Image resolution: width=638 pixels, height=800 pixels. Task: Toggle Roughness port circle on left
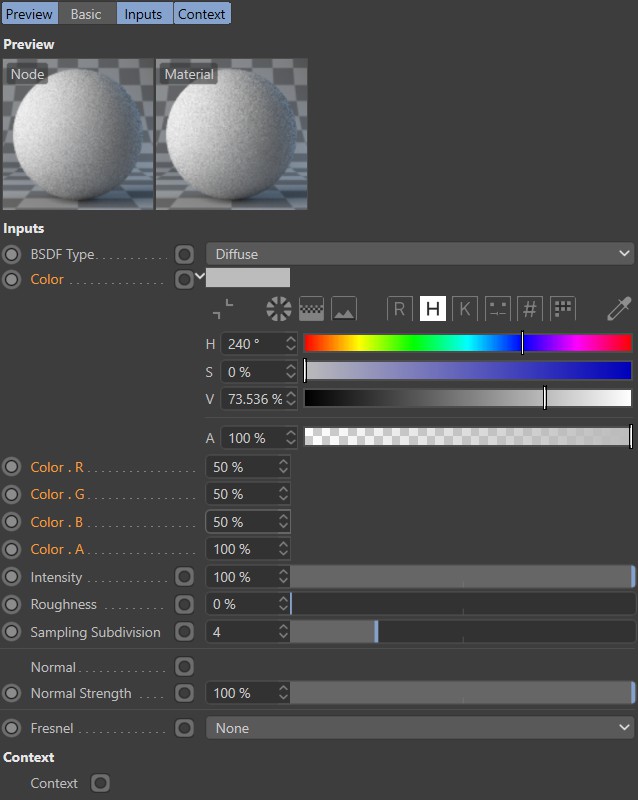(x=12, y=604)
